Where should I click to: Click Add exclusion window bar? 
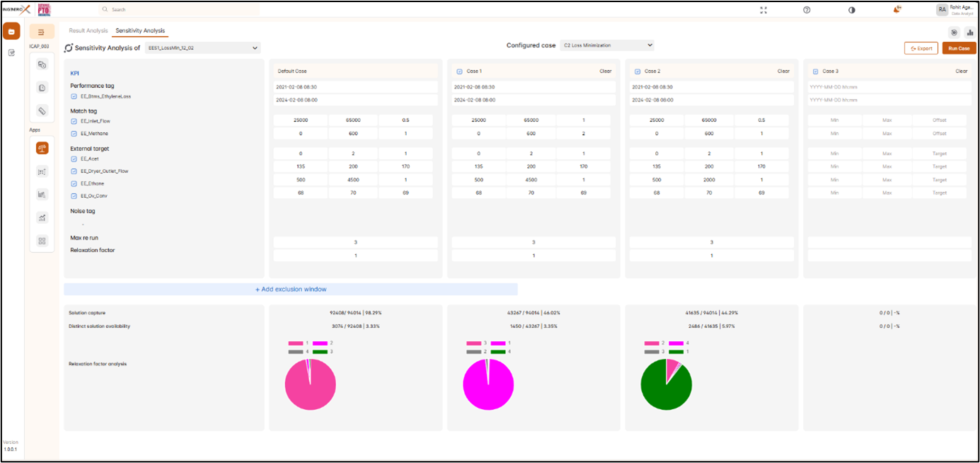point(291,290)
